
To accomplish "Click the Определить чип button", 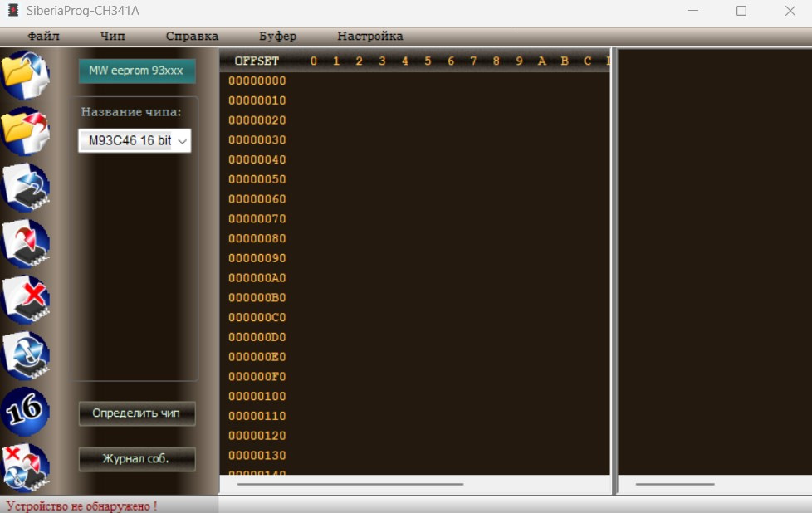I will [x=137, y=413].
